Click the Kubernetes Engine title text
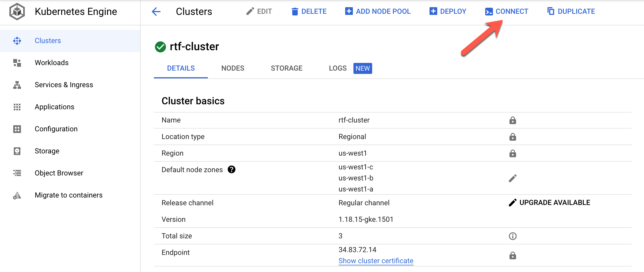 [76, 12]
